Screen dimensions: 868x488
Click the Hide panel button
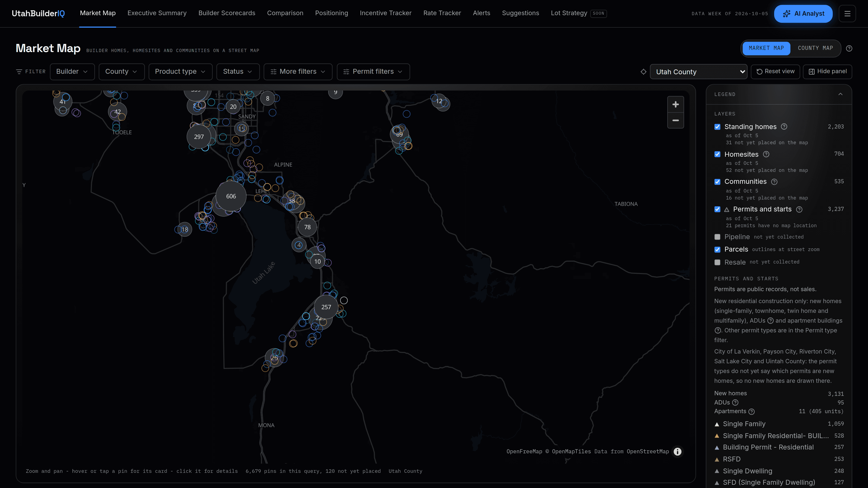828,72
